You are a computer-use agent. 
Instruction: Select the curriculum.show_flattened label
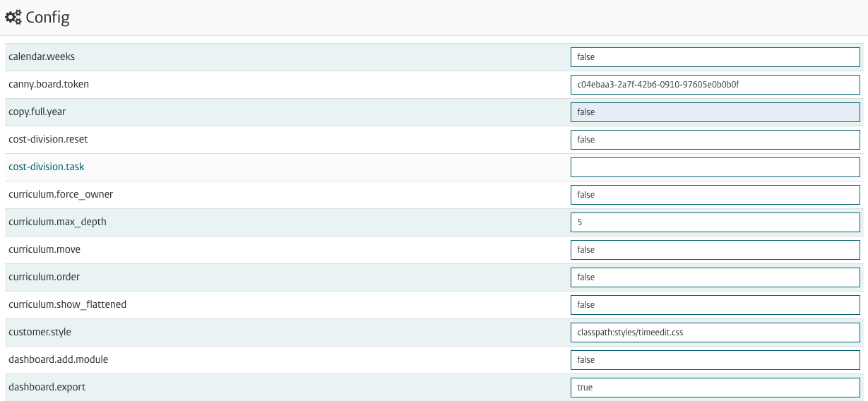pos(68,304)
